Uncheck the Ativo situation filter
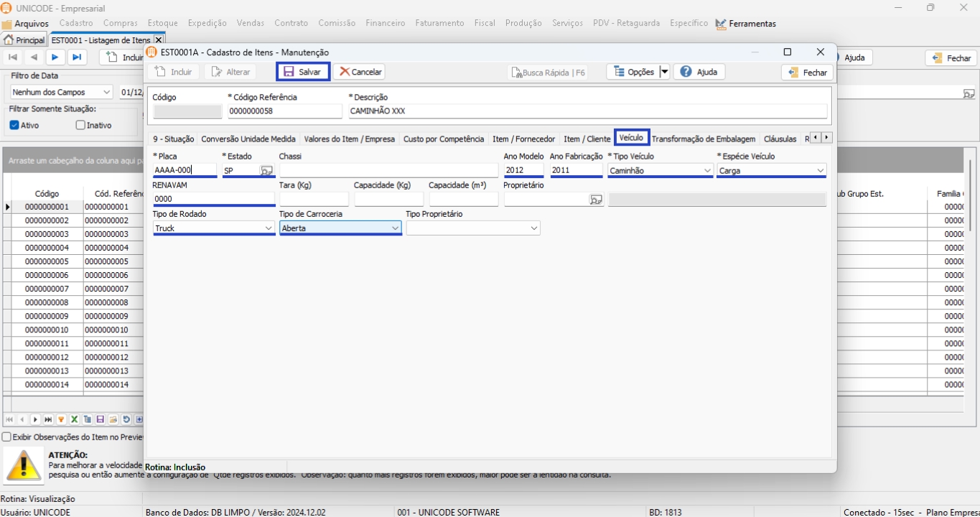The height and width of the screenshot is (517, 980). (x=14, y=125)
